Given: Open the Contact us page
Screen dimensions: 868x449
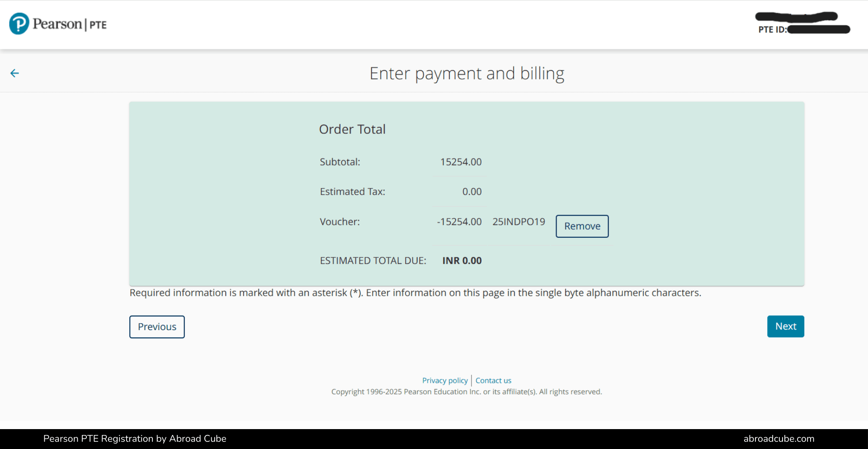Looking at the screenshot, I should pyautogui.click(x=493, y=380).
